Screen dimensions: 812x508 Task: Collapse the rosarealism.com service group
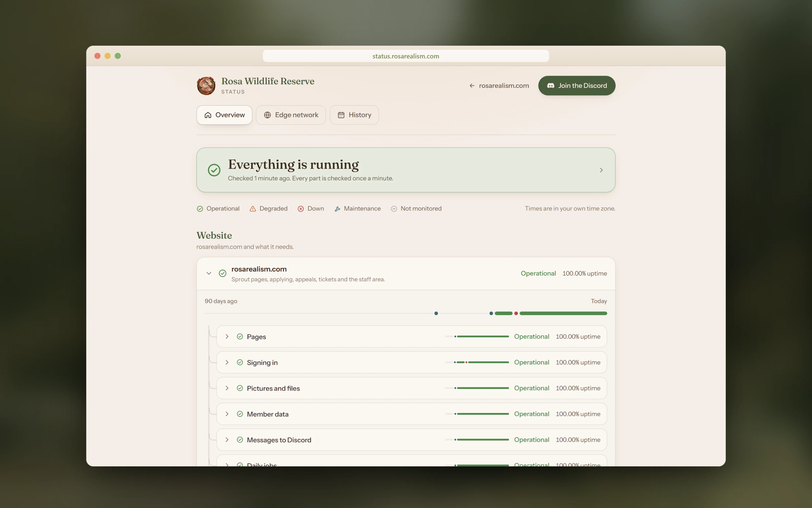point(209,273)
